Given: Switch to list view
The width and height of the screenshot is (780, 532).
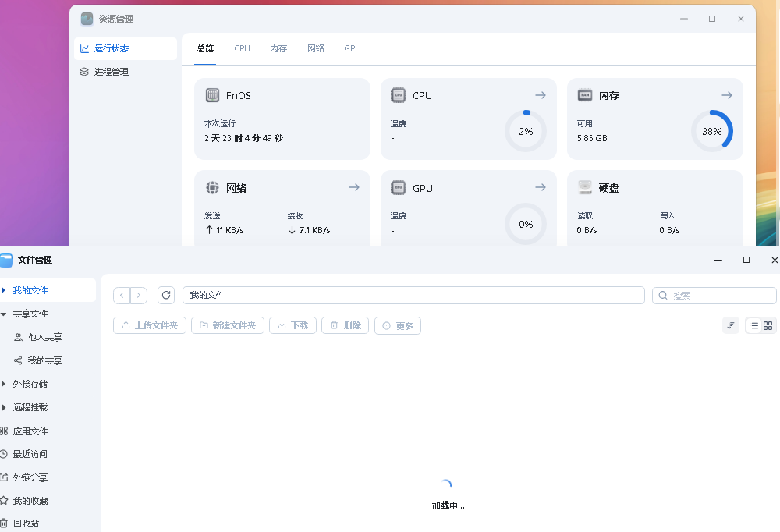Looking at the screenshot, I should [x=754, y=325].
